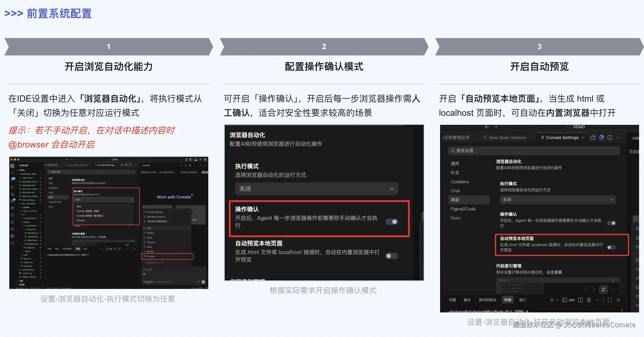The image size is (644, 337).
Task: Click the 点击查看 link under 代码索引管理
Action: 554,272
